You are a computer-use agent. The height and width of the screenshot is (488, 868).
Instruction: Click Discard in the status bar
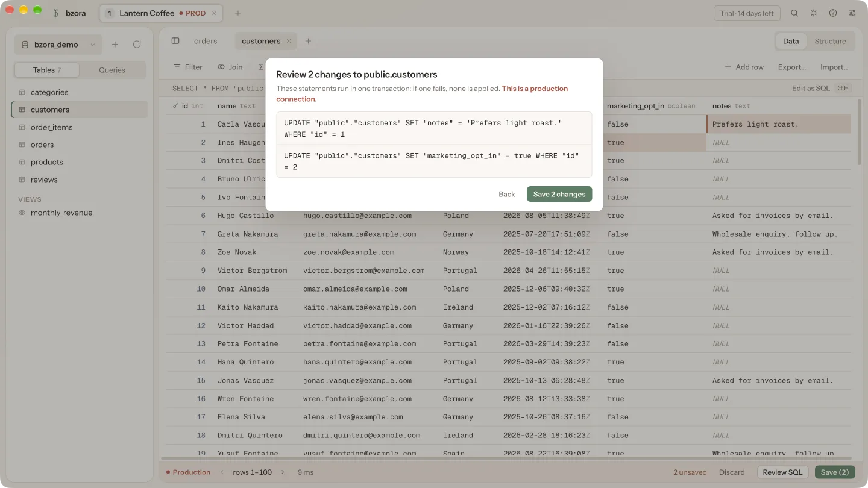pyautogui.click(x=732, y=472)
